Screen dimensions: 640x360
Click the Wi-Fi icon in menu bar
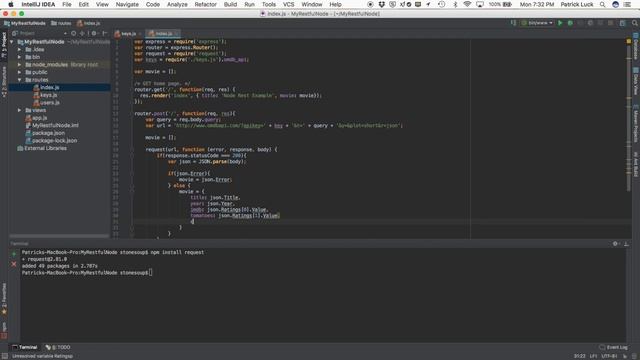point(467,4)
